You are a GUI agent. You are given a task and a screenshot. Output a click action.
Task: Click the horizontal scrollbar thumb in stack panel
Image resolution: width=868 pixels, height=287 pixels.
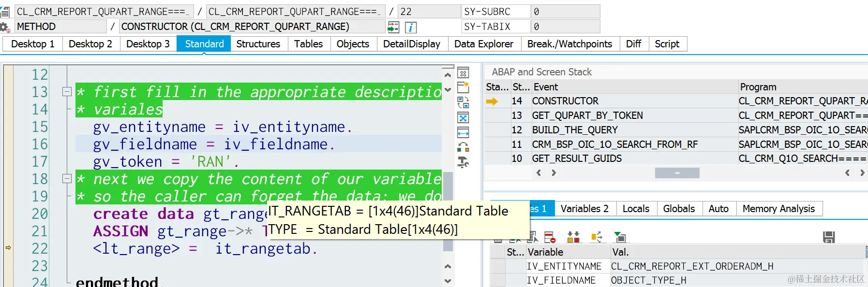[677, 173]
